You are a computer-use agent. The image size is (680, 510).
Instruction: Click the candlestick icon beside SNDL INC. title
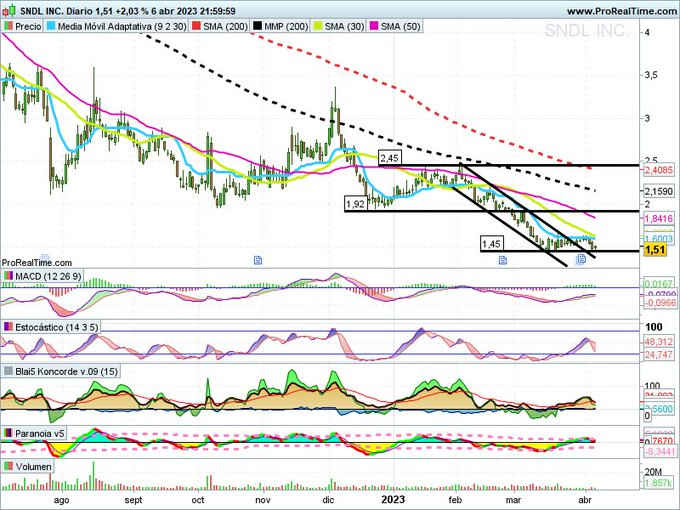(x=9, y=11)
